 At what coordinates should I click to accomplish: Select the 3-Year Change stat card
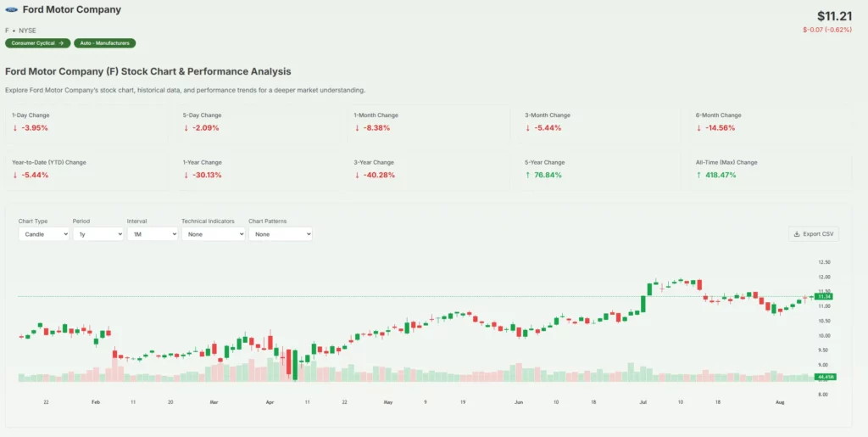(431, 169)
